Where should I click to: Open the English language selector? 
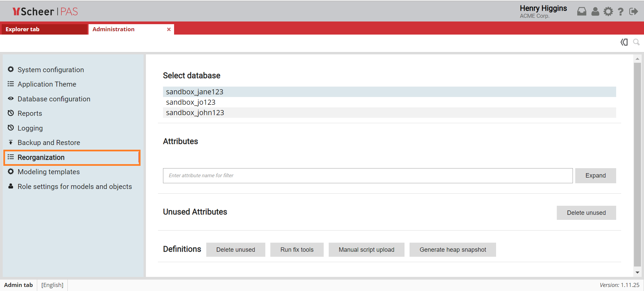[x=52, y=285]
